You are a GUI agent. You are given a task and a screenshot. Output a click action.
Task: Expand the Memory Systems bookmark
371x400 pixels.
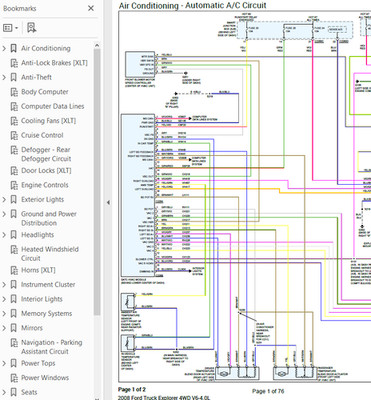point(4,314)
